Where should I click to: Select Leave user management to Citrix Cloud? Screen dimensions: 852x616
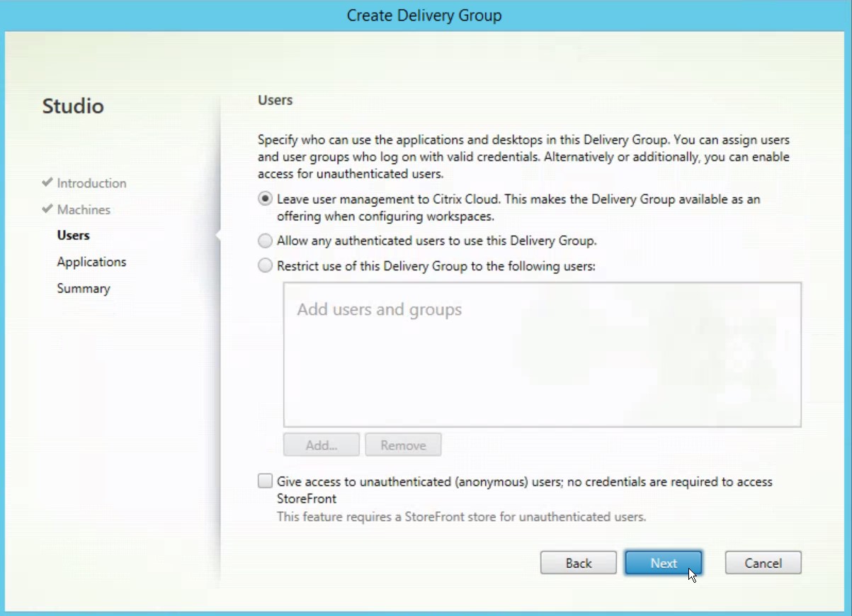265,200
